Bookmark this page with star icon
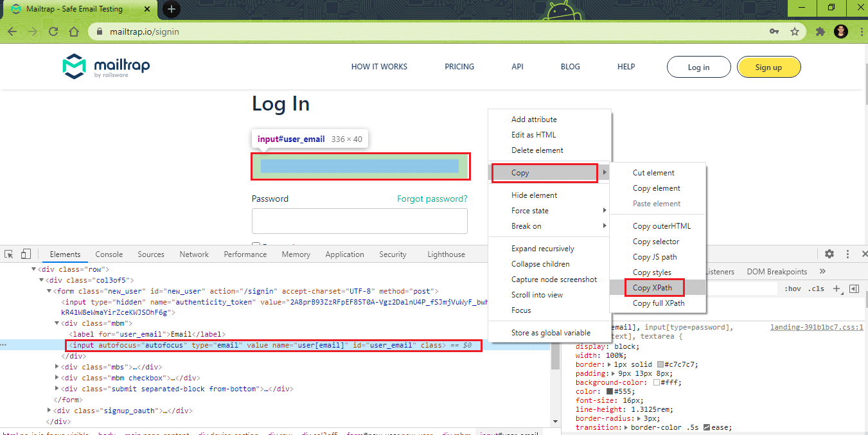This screenshot has width=868, height=435. [795, 31]
